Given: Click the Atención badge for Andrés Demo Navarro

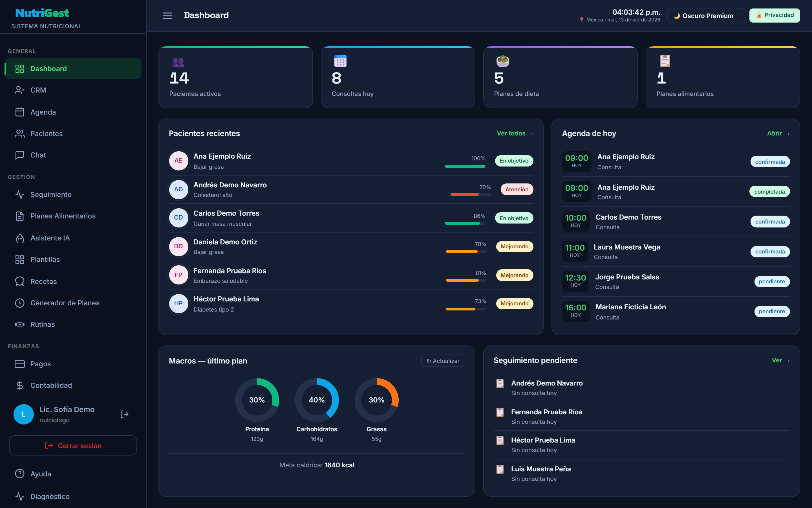Looking at the screenshot, I should (x=517, y=189).
